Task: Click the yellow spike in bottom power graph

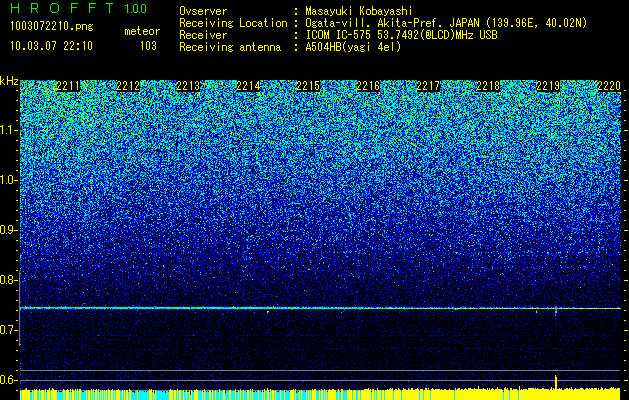Action: tap(556, 382)
